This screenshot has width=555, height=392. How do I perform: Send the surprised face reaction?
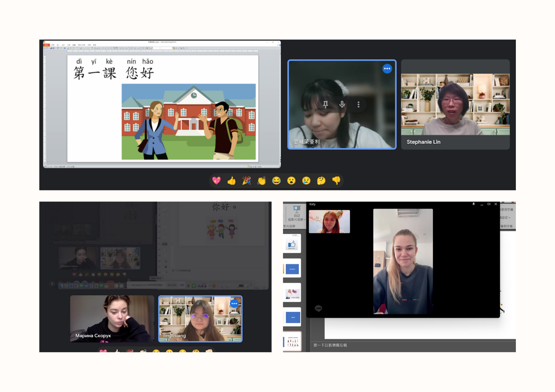click(x=291, y=181)
